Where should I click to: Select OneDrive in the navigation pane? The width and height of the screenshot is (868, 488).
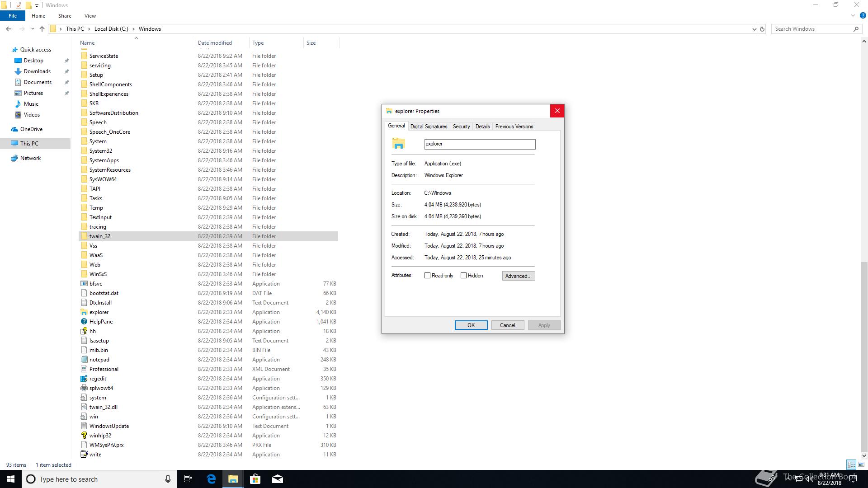pyautogui.click(x=31, y=129)
